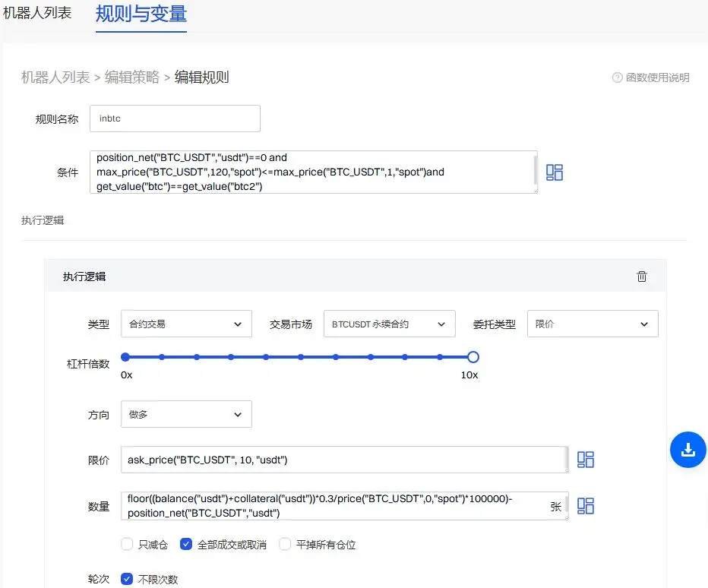Screen dimensions: 708x588
Task: Go to 编辑策略 in the breadcrumb
Action: [x=132, y=77]
